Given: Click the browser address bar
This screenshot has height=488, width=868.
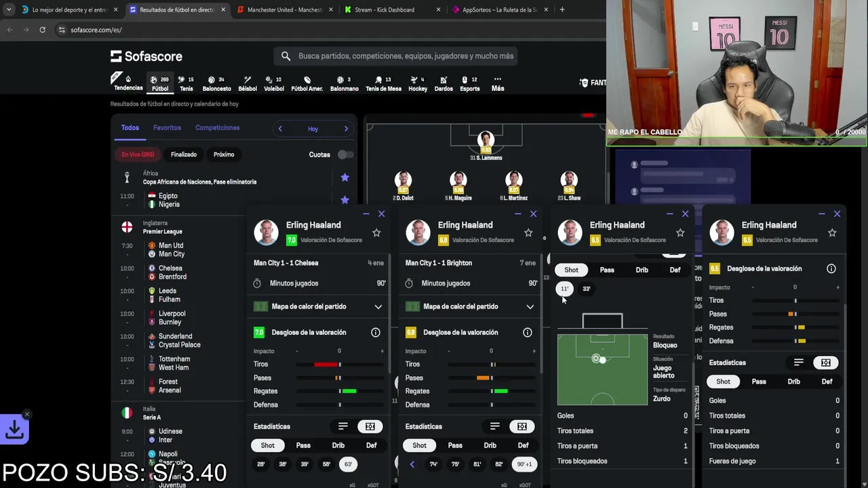Looking at the screenshot, I should [x=325, y=30].
